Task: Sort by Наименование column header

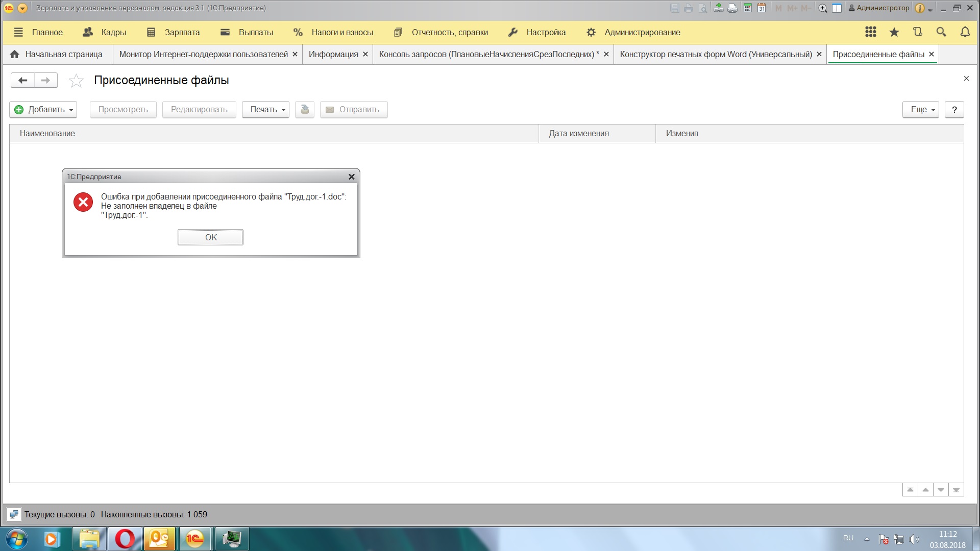Action: [x=274, y=134]
